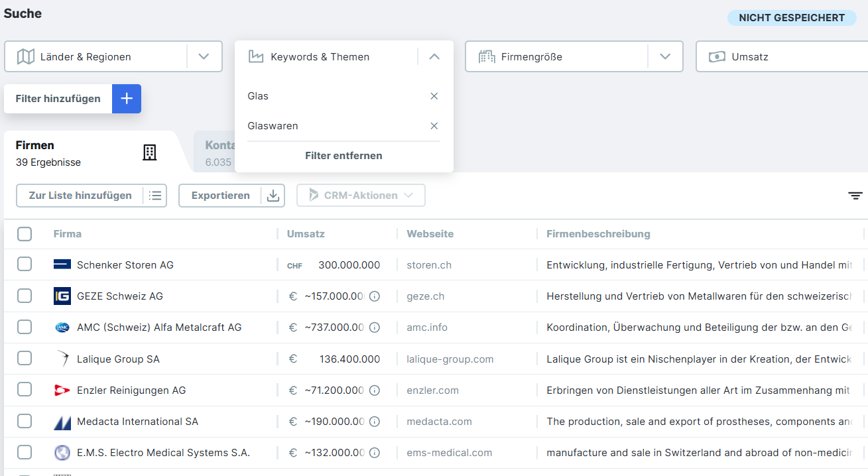Click the Medacta International SA logo
868x476 pixels.
pos(62,422)
